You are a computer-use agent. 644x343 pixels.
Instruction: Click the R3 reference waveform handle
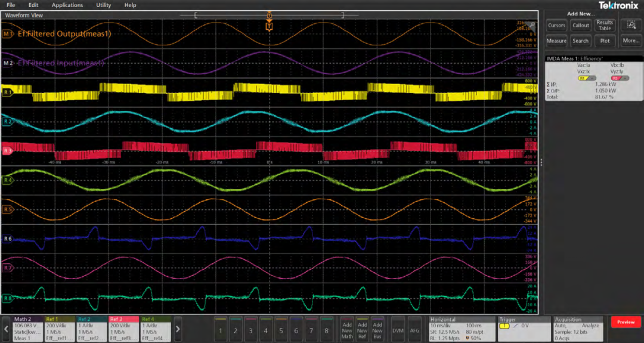pyautogui.click(x=8, y=151)
